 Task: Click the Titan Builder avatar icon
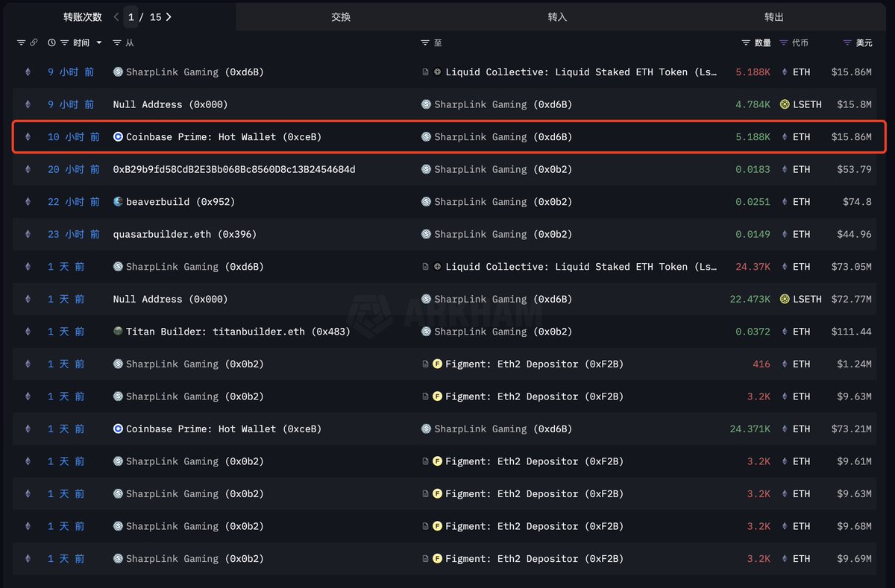(118, 332)
